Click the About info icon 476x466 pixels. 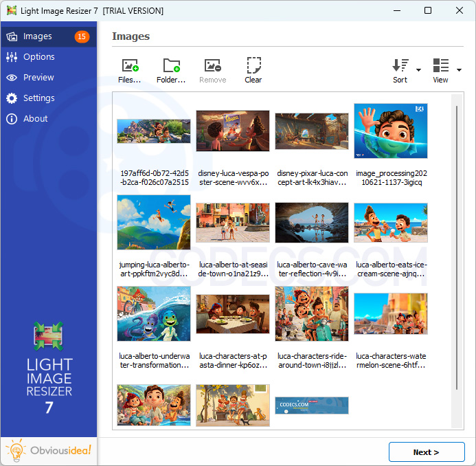(12, 119)
